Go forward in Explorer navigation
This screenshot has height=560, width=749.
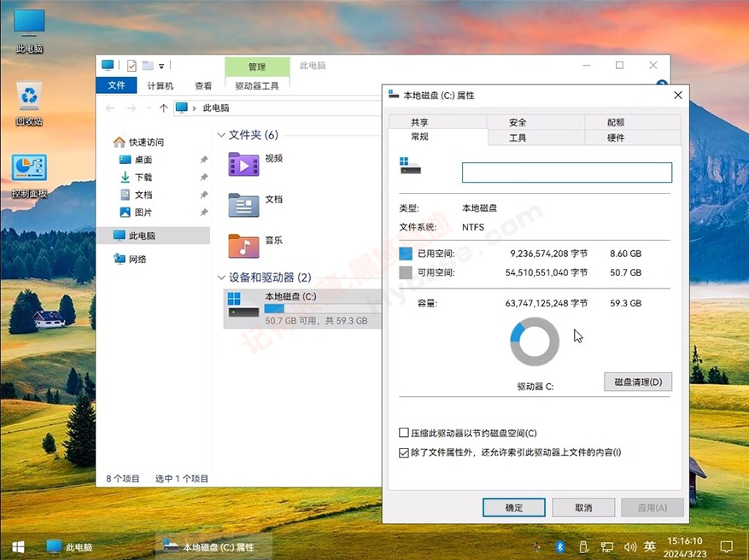(132, 108)
